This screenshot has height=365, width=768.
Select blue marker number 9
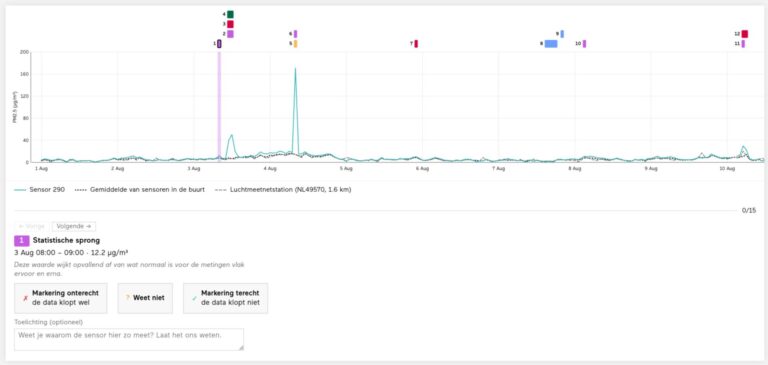tap(562, 34)
